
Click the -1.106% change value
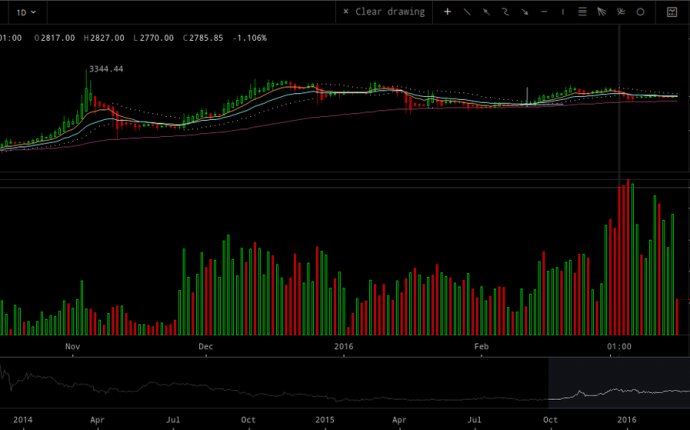(249, 38)
